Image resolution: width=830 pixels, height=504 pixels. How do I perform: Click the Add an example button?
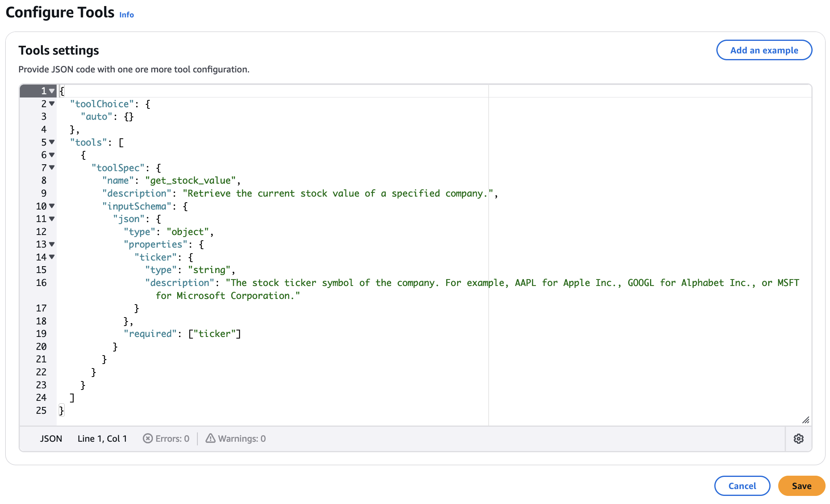coord(764,50)
